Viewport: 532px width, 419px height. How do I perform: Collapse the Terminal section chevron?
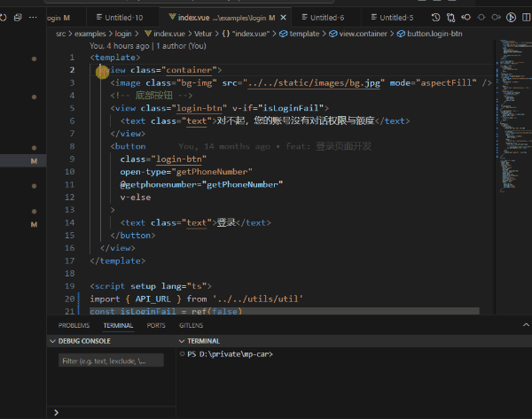pos(183,340)
